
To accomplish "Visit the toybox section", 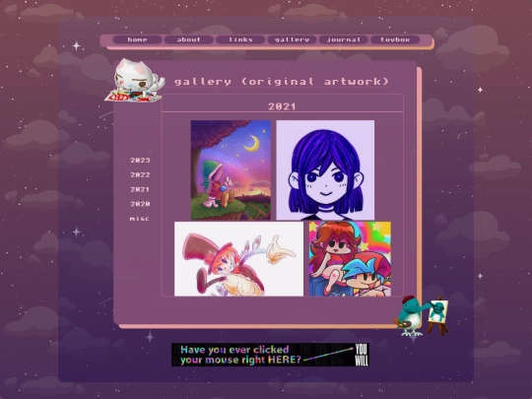I will pos(395,39).
